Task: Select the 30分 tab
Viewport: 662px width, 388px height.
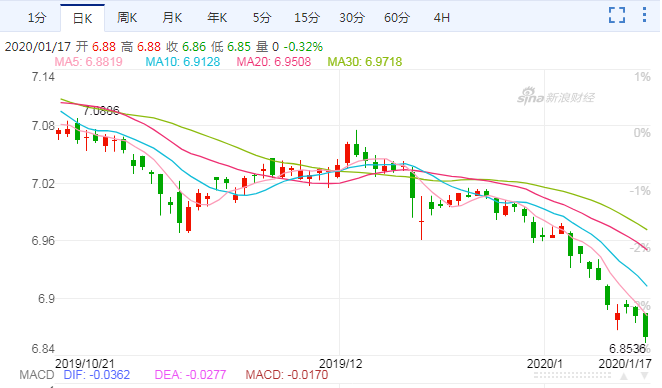Action: [352, 18]
